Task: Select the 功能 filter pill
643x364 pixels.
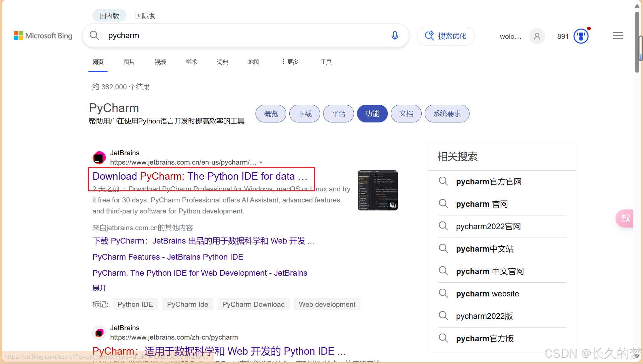Action: click(x=372, y=114)
